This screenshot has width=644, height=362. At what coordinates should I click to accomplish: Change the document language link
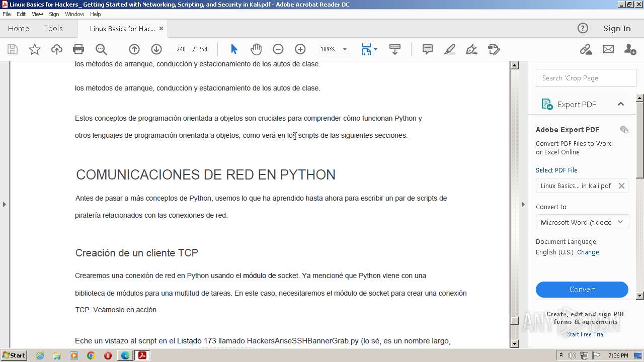point(588,252)
